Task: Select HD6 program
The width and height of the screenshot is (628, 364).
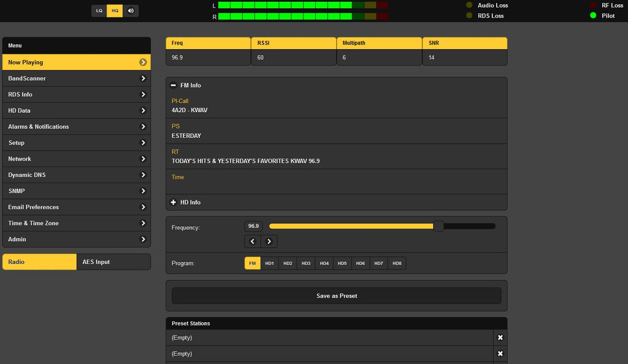Action: pos(361,264)
